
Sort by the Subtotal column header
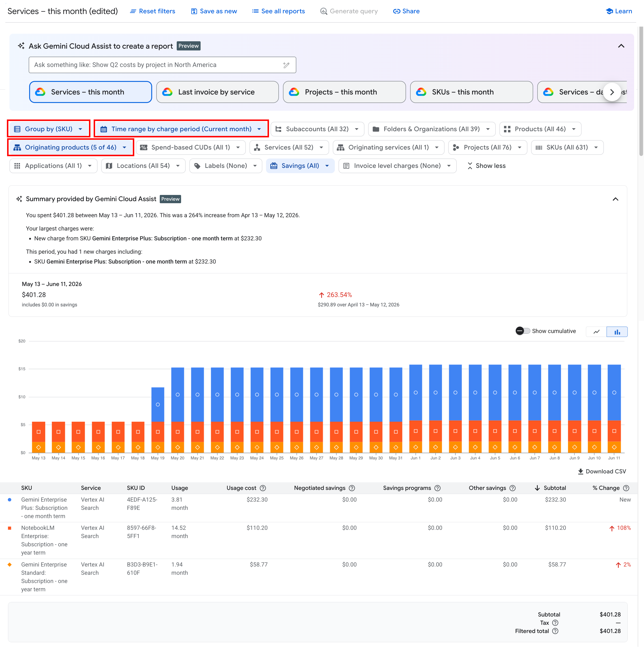551,488
